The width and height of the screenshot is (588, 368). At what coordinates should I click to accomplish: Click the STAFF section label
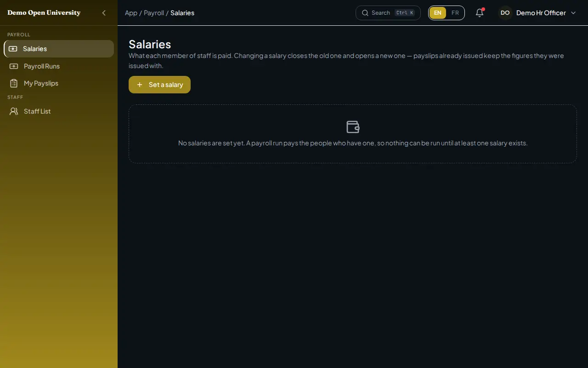[15, 97]
